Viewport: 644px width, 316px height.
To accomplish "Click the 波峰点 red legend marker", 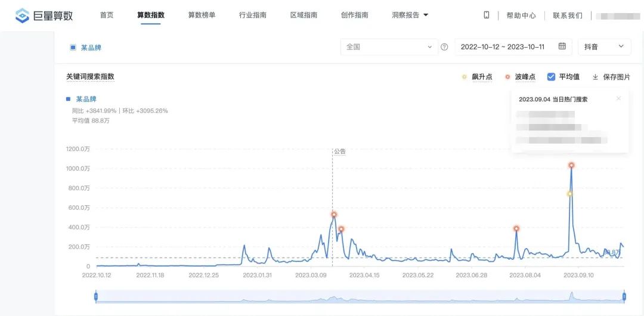I will tap(507, 77).
